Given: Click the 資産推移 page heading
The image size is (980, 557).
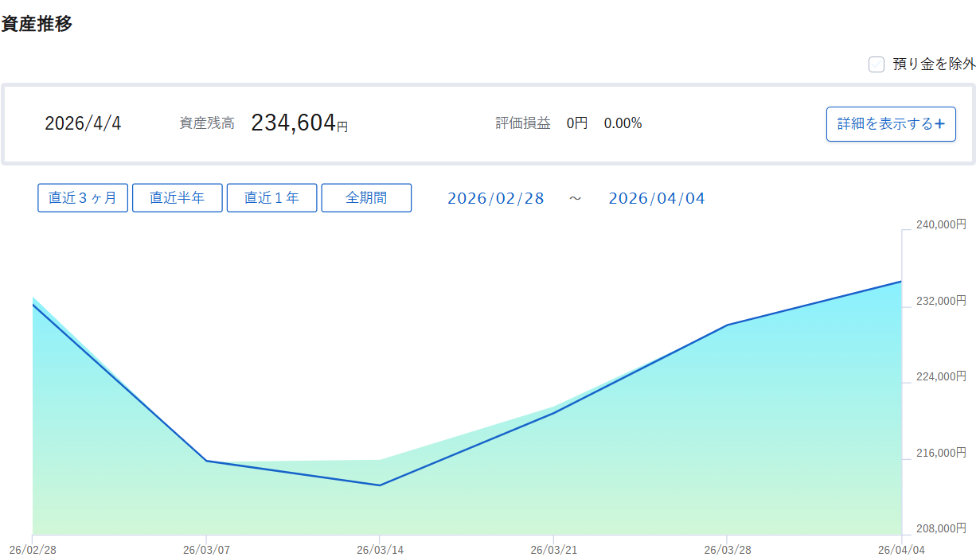Looking at the screenshot, I should 37,24.
